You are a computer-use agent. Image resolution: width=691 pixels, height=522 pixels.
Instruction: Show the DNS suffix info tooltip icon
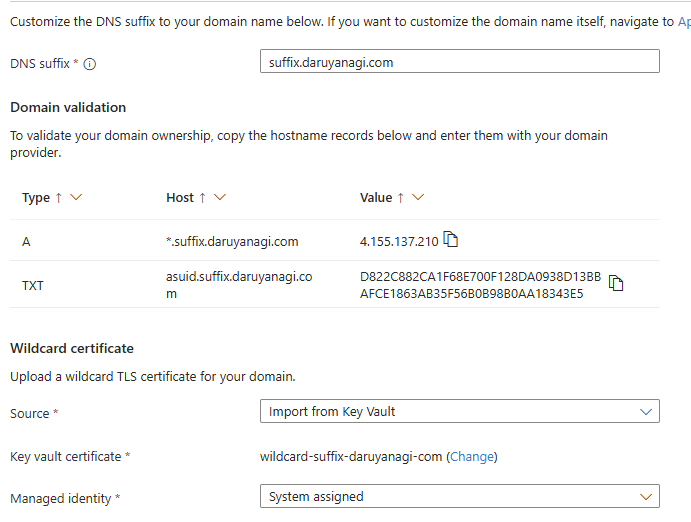[89, 64]
